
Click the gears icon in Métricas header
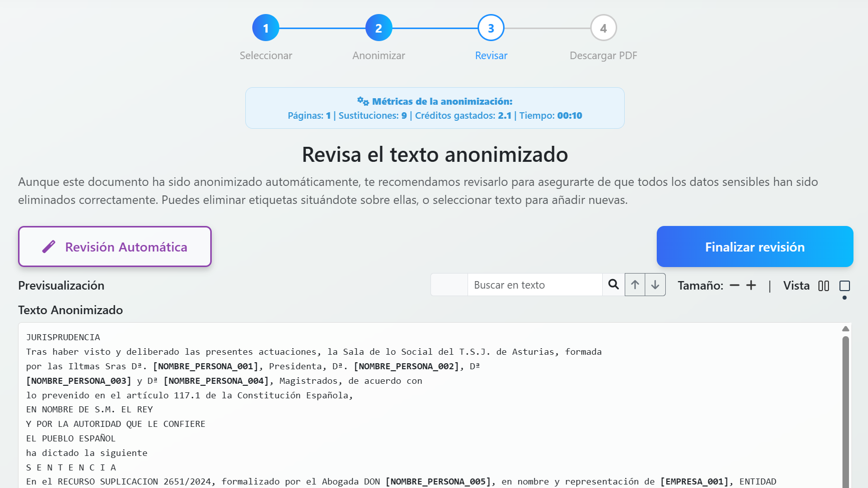point(363,101)
